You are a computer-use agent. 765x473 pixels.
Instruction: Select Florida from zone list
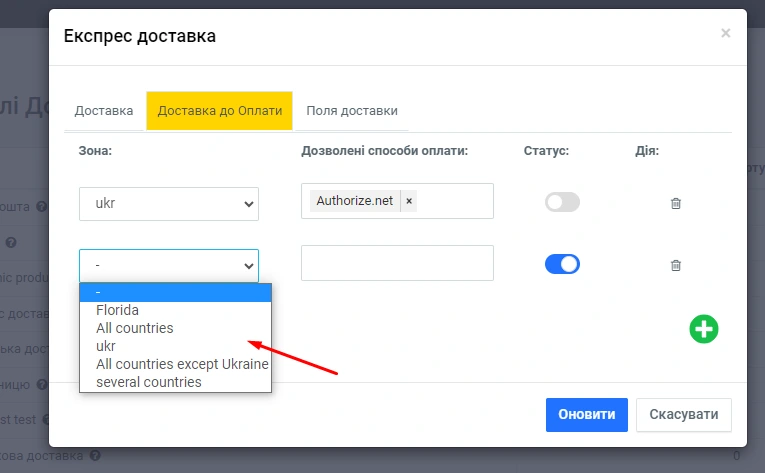coord(118,310)
